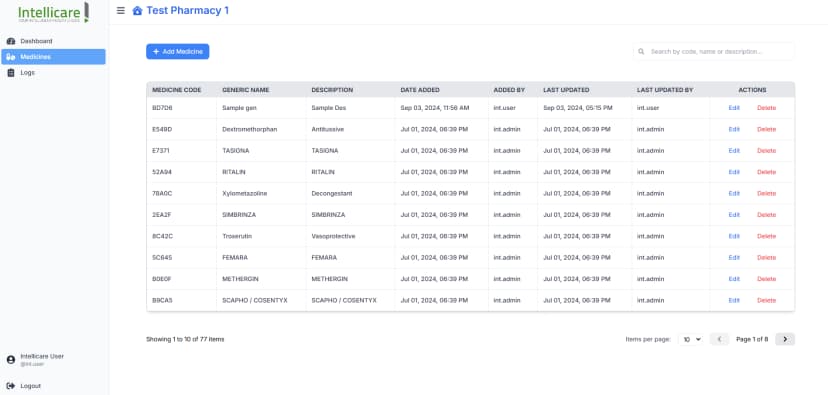The width and height of the screenshot is (828, 395).
Task: Click the Antitussive description cell
Action: [x=327, y=129]
